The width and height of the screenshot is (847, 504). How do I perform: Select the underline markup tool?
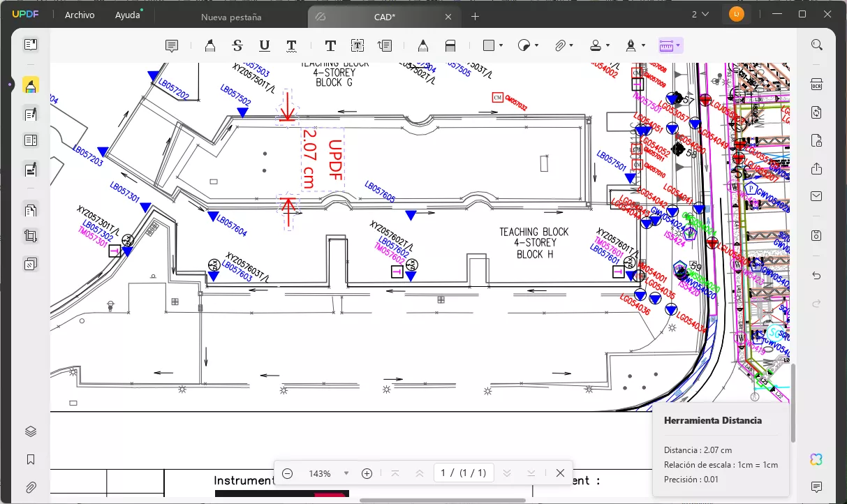pyautogui.click(x=264, y=45)
